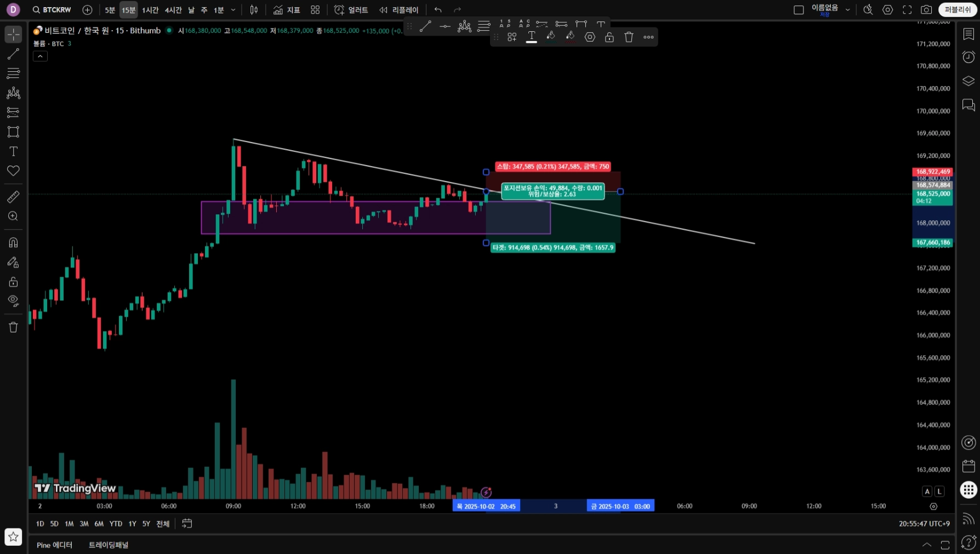Open the patterns tools group in left sidebar
This screenshot has width=980, height=554.
(x=13, y=93)
